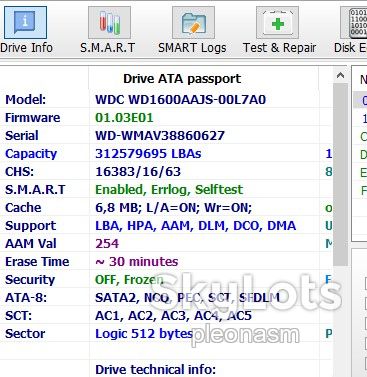This screenshot has width=367, height=377.
Task: Select the firmware value 01.03E01
Action: click(124, 118)
